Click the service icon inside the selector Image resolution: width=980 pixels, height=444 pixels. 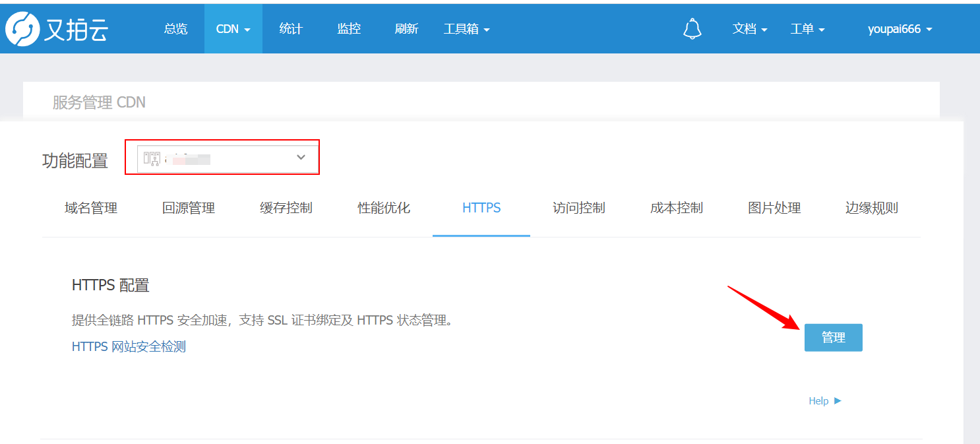[x=152, y=158]
